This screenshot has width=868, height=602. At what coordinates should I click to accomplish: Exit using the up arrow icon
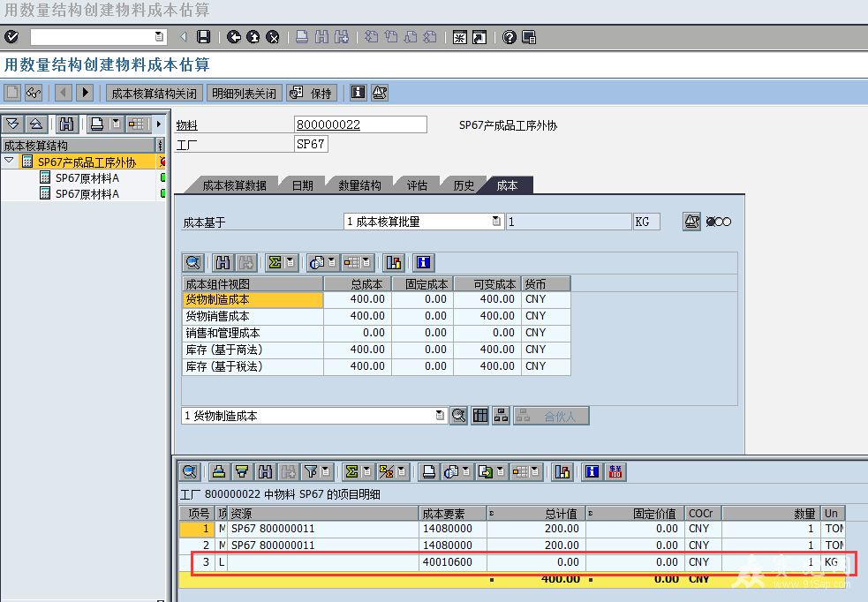click(x=253, y=37)
